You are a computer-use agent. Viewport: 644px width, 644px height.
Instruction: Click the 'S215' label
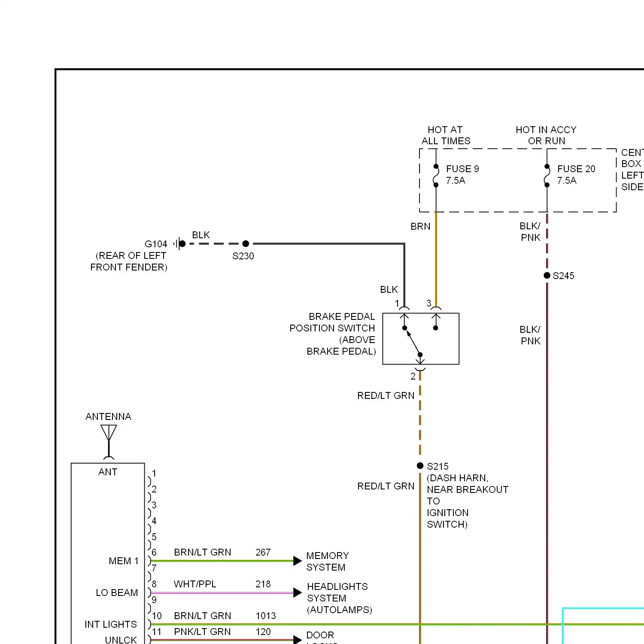437,466
